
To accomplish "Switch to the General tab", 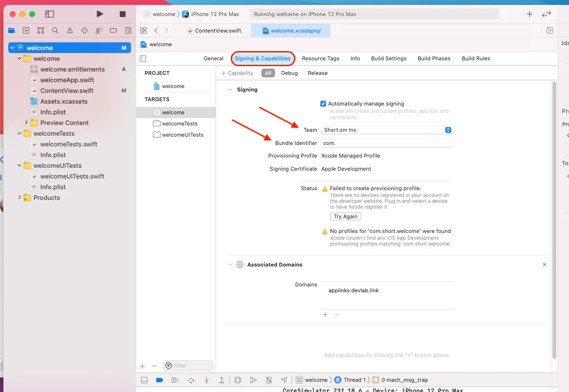I will point(213,58).
